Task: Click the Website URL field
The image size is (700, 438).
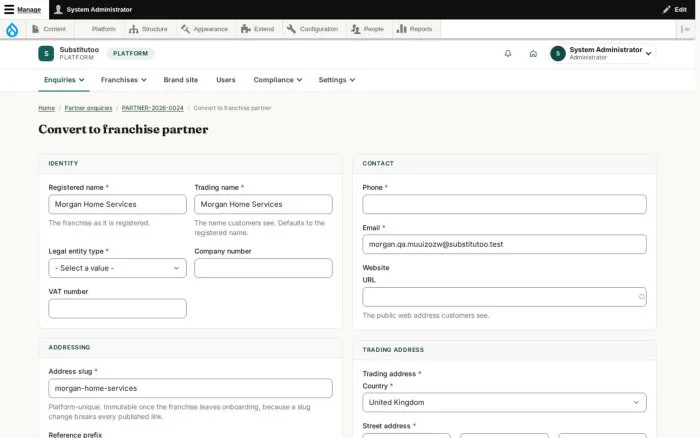Action: (504, 297)
